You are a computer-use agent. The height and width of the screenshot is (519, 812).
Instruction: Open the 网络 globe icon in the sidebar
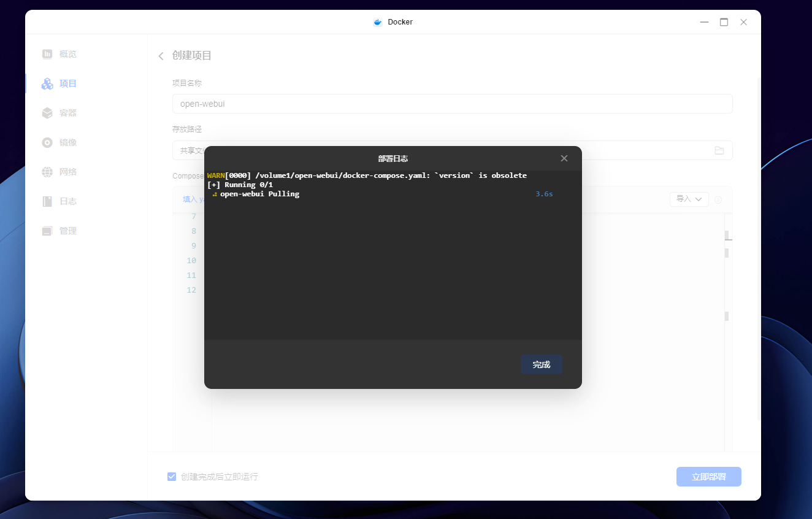47,172
